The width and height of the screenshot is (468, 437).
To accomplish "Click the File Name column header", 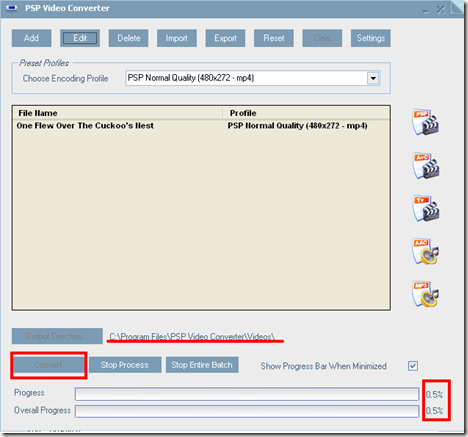I will click(118, 113).
